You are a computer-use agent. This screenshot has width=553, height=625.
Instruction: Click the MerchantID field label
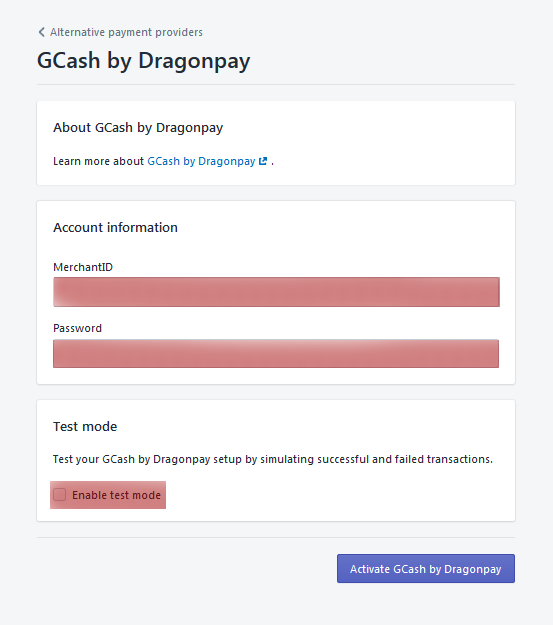click(x=83, y=267)
